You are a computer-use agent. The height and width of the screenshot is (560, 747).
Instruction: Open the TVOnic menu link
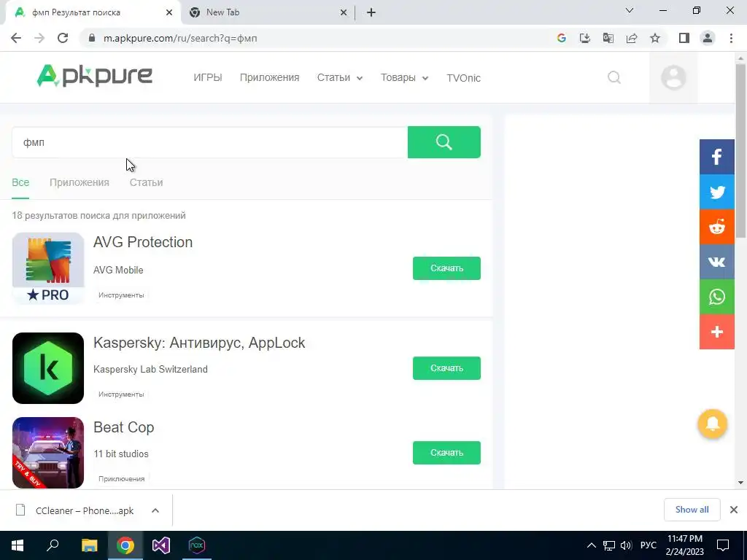point(463,77)
